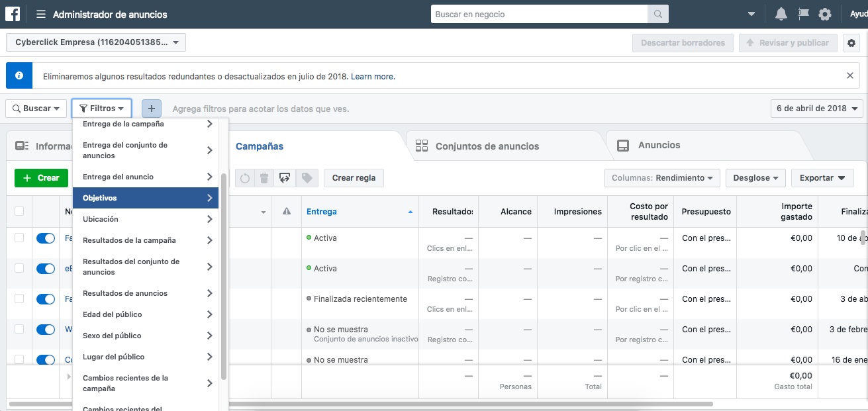
Task: Open the Cyberclick Empresa account selector
Action: point(96,42)
